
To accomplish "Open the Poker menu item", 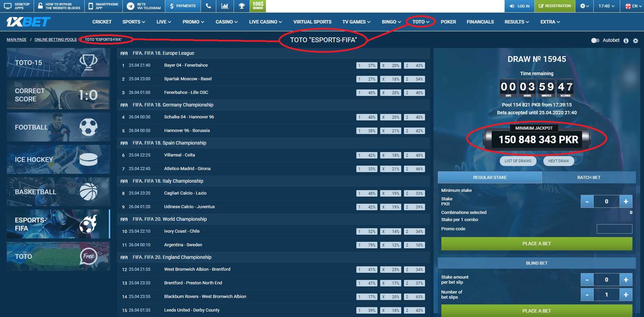I will pos(448,22).
